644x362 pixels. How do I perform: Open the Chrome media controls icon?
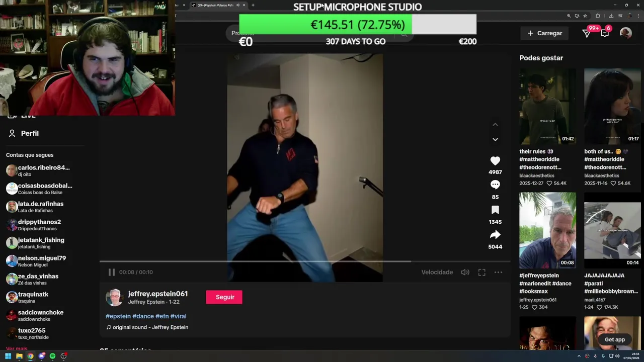click(x=619, y=16)
